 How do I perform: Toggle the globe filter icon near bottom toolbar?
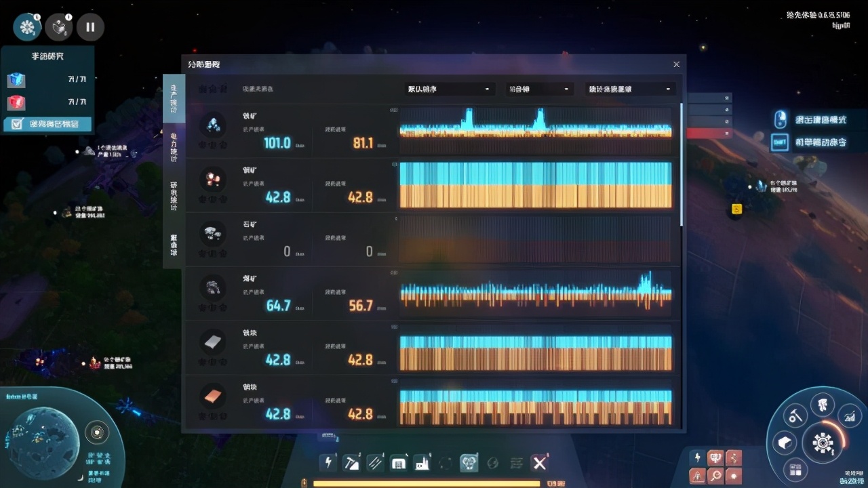pyautogui.click(x=492, y=463)
